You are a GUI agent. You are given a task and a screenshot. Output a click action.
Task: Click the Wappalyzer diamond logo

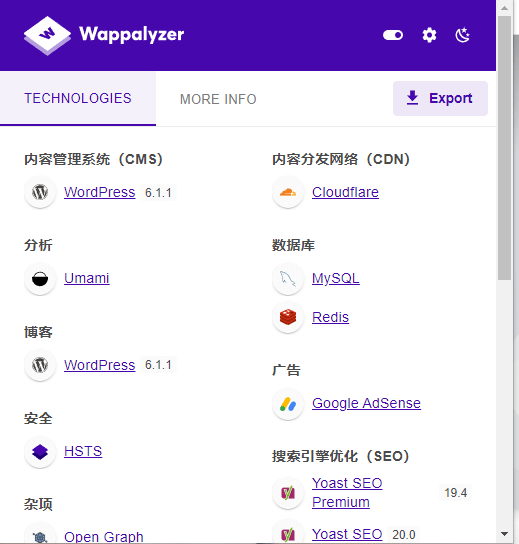[47, 35]
